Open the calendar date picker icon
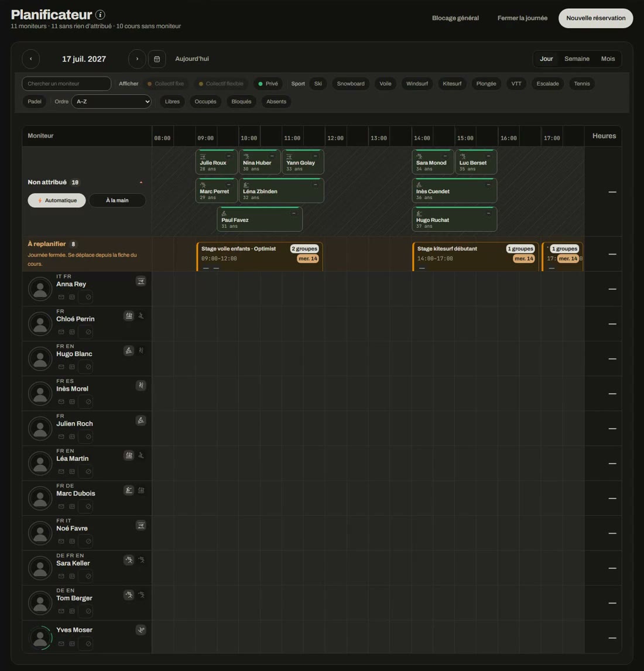 coord(157,59)
